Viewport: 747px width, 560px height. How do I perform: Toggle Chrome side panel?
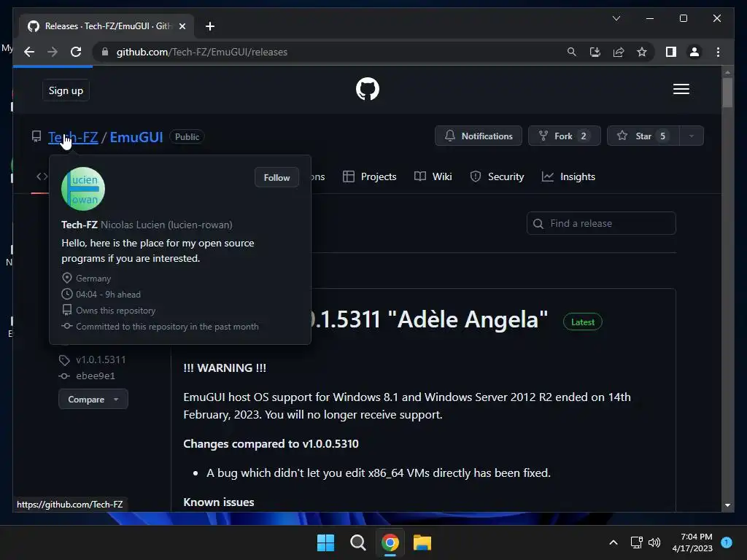(x=671, y=52)
